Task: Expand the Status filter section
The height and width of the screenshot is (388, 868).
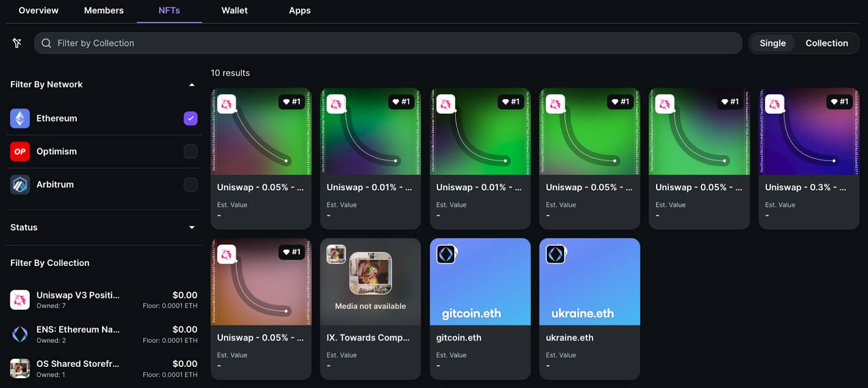Action: tap(192, 227)
